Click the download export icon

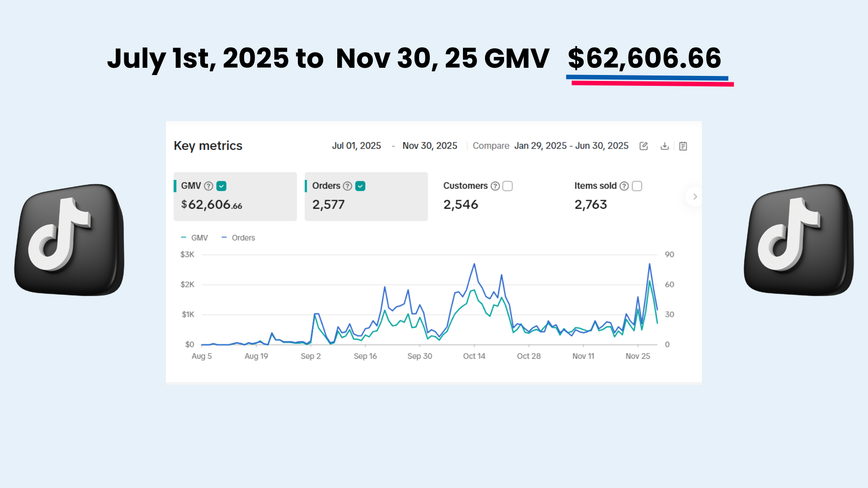[x=664, y=146]
